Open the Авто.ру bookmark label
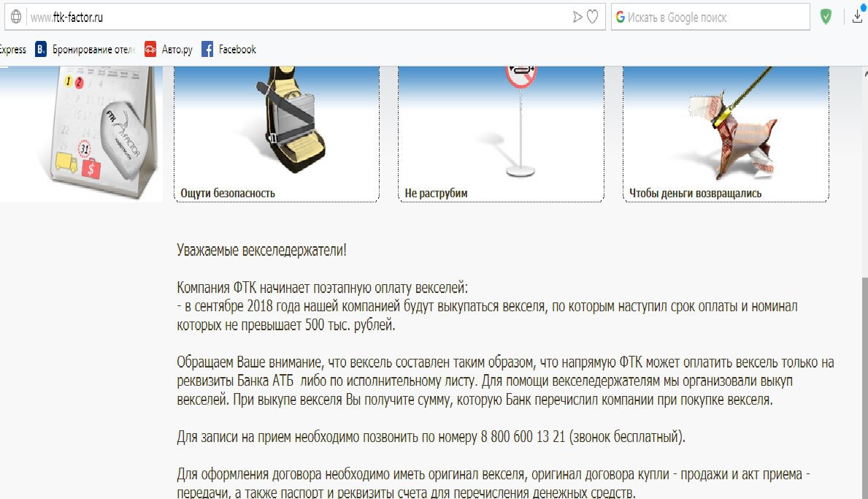This screenshot has height=499, width=868. (177, 49)
